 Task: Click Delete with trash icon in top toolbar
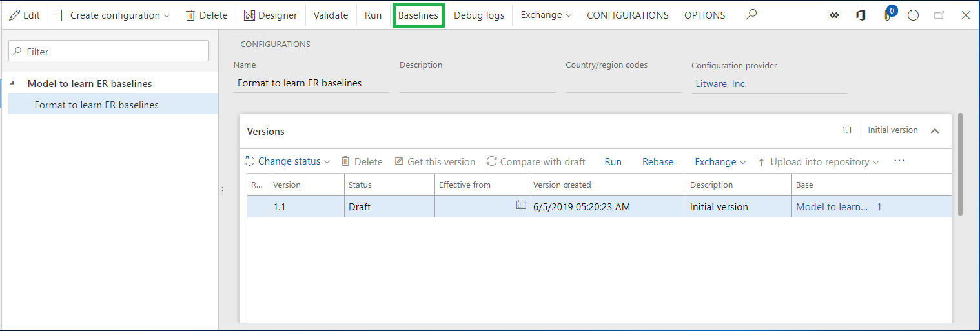click(207, 15)
